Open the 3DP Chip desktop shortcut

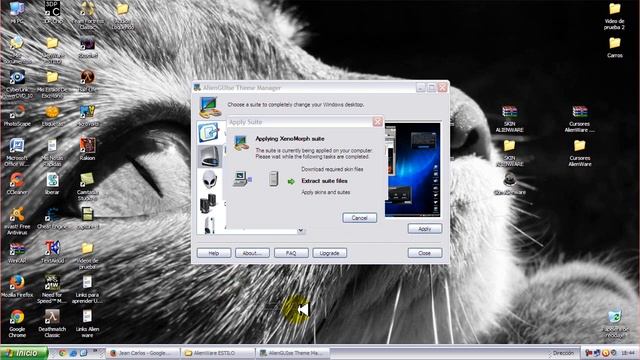(x=52, y=12)
